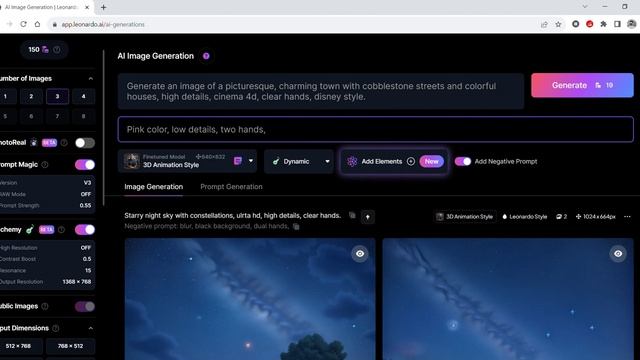Open the help icon beside token count

coord(57,50)
